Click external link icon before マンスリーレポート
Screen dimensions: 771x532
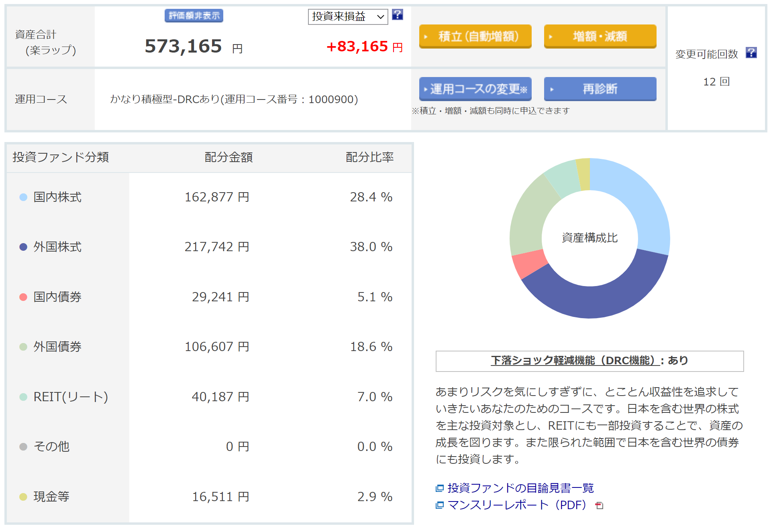(x=440, y=505)
